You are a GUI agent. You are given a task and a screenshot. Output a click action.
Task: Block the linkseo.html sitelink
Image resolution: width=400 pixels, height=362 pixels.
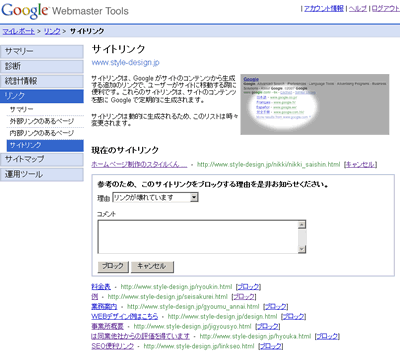click(x=270, y=346)
